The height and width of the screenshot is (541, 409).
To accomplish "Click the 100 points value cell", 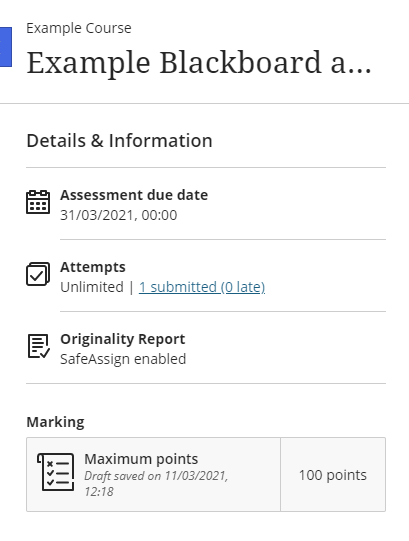I will point(333,474).
